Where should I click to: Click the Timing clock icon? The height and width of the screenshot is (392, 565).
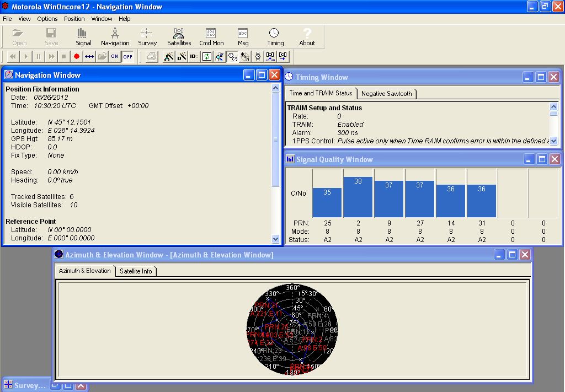click(x=275, y=33)
